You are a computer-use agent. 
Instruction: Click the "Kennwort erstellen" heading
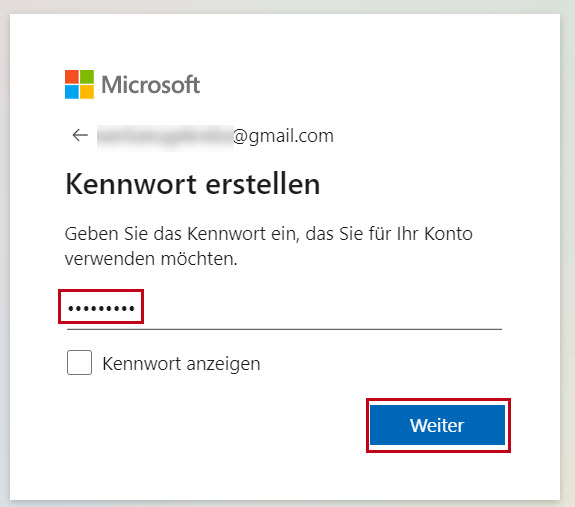click(193, 184)
